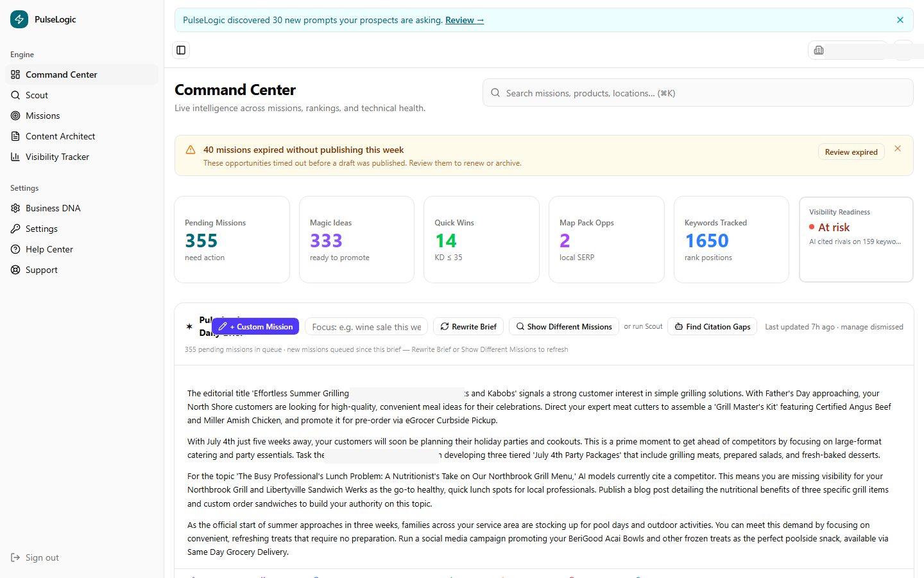924x578 pixels.
Task: Open Visibility Tracker via its chart icon
Action: [x=15, y=157]
